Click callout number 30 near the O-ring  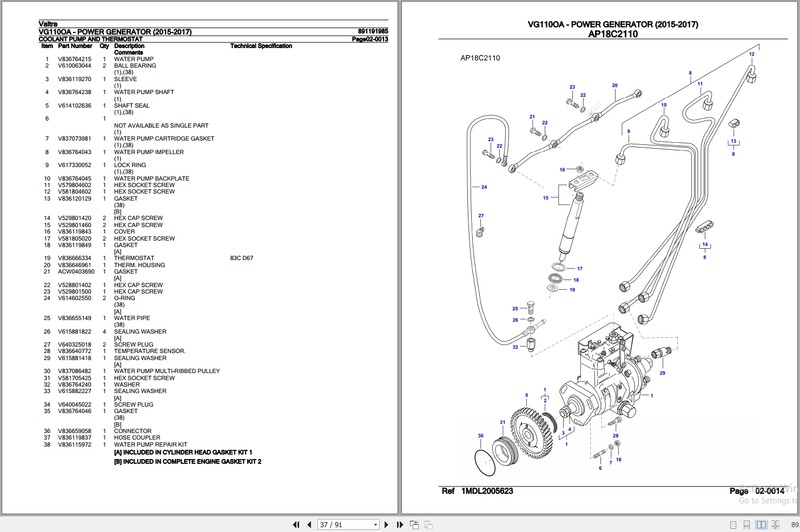tap(480, 436)
